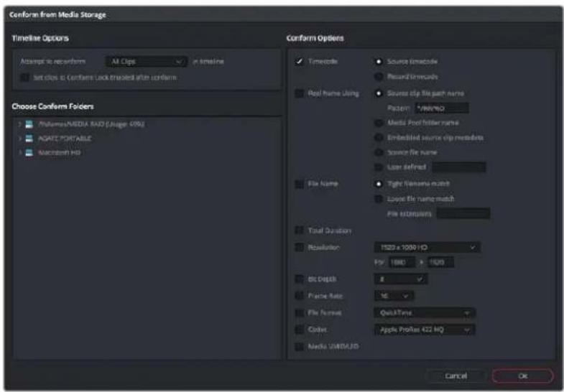Open the All Clips reconform dropdown
The height and width of the screenshot is (392, 564).
[x=147, y=62]
